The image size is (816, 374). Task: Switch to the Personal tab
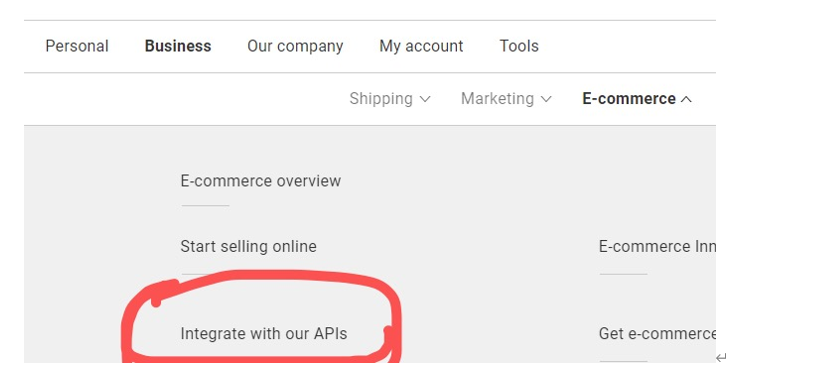point(77,46)
